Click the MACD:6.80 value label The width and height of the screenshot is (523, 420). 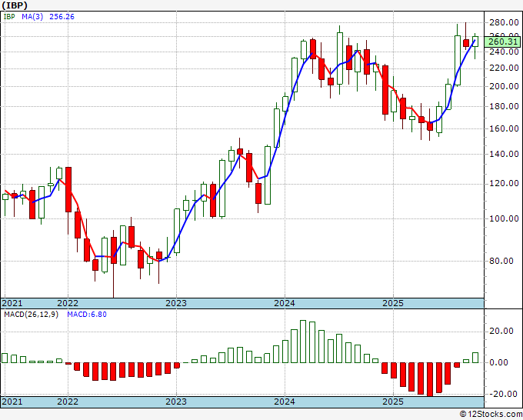pyautogui.click(x=87, y=315)
